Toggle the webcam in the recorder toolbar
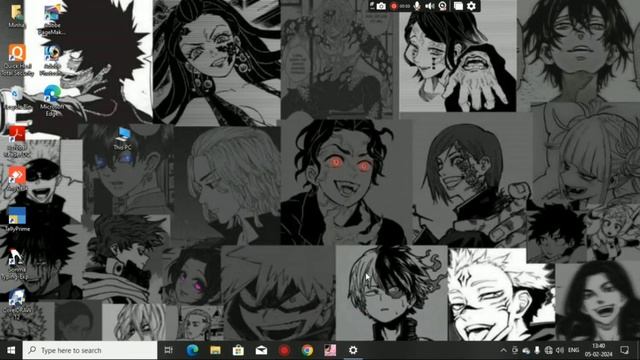 tap(442, 6)
